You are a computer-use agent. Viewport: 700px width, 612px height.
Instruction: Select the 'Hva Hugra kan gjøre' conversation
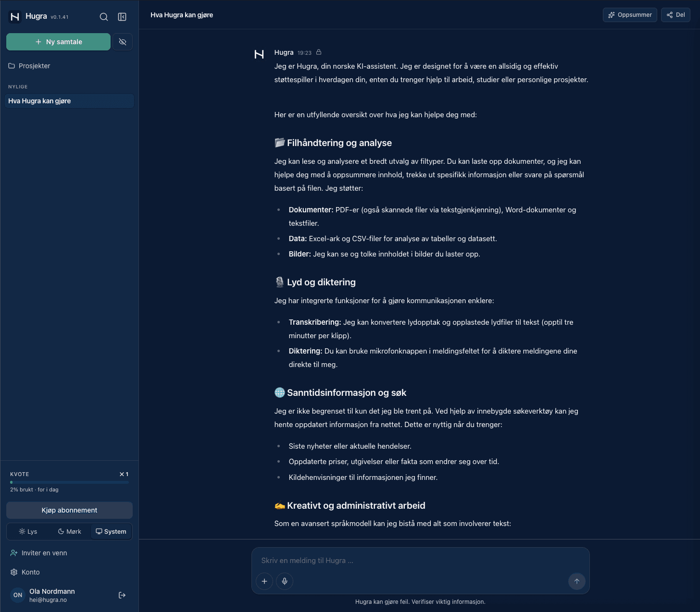point(69,101)
